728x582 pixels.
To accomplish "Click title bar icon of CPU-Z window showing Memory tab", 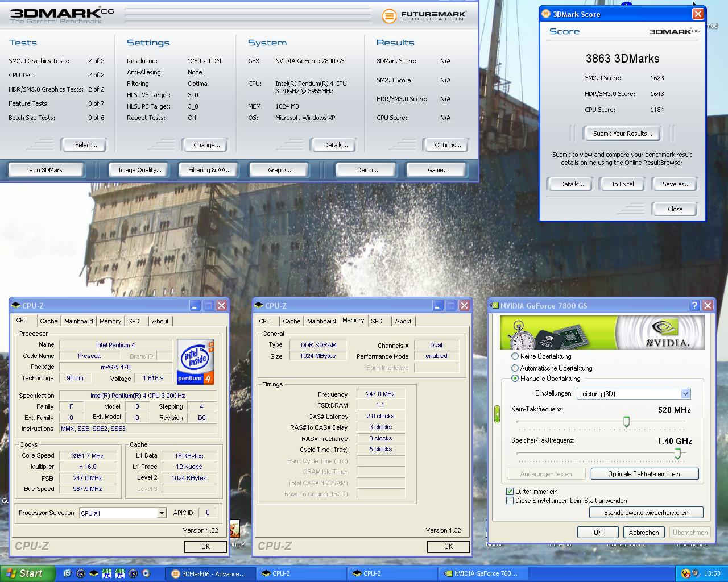I will pos(259,306).
